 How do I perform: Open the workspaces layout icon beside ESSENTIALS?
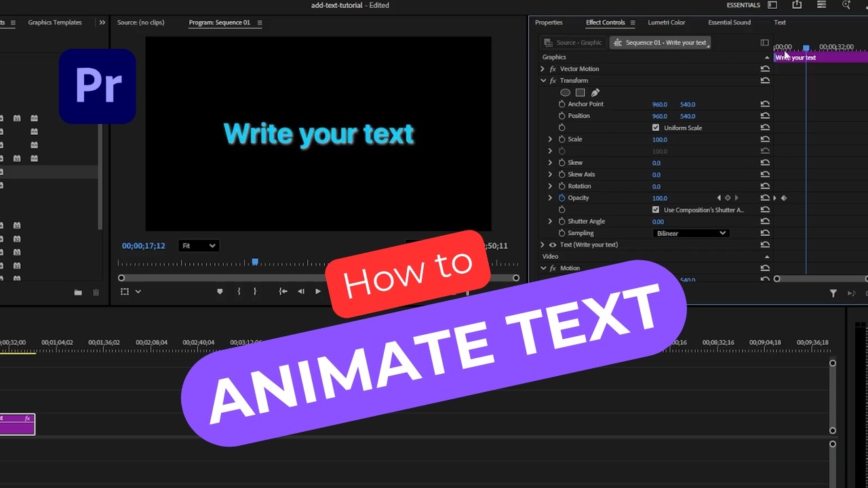click(x=772, y=5)
